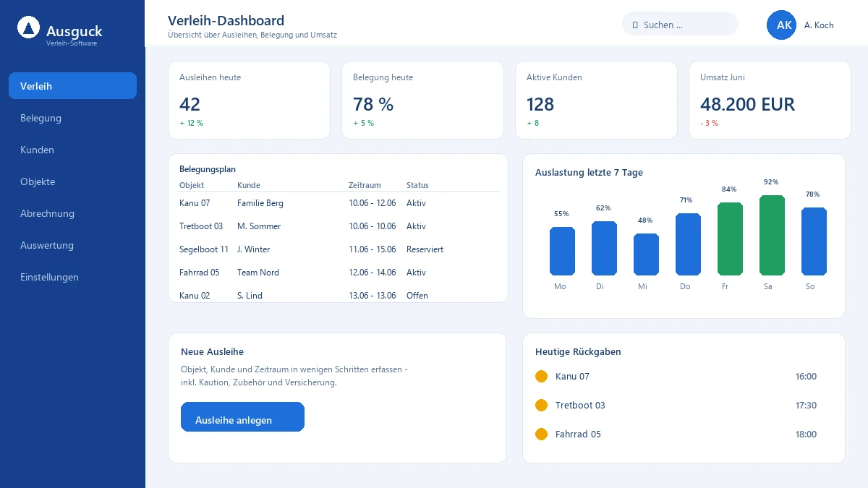Click the Objekt column header
868x488 pixels.
[192, 185]
